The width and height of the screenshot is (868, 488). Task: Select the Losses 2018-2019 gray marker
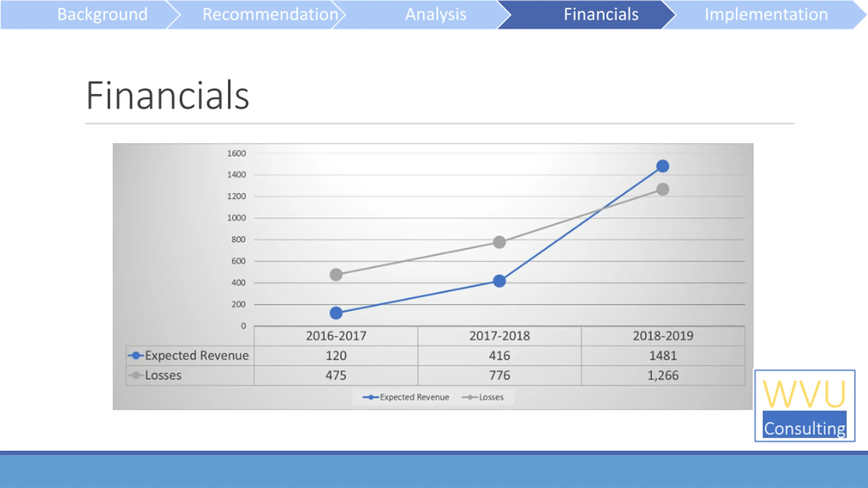[663, 189]
